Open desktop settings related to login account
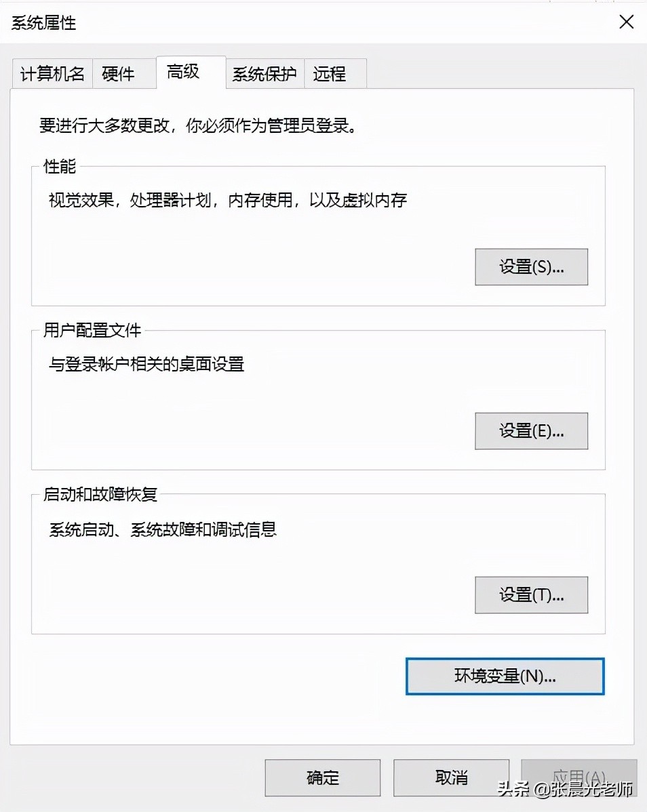Image resolution: width=647 pixels, height=812 pixels. tap(531, 431)
